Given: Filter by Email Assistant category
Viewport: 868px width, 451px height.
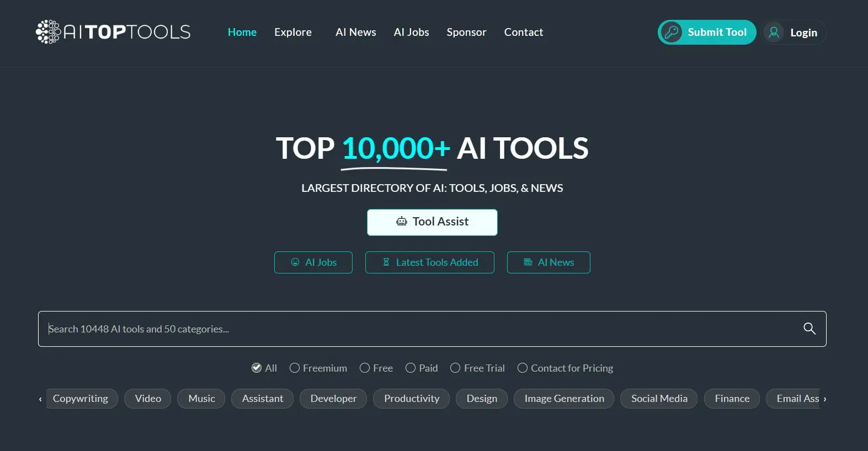Looking at the screenshot, I should click(x=794, y=399).
